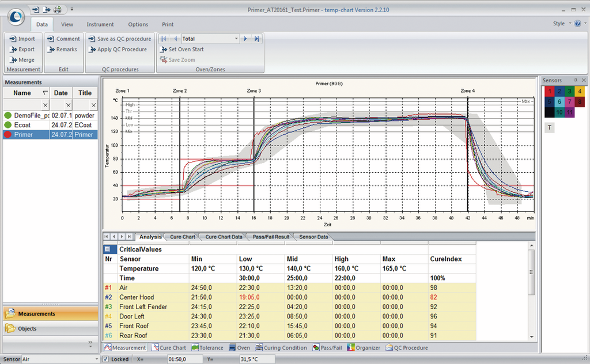Open the Organizer view

(x=364, y=348)
